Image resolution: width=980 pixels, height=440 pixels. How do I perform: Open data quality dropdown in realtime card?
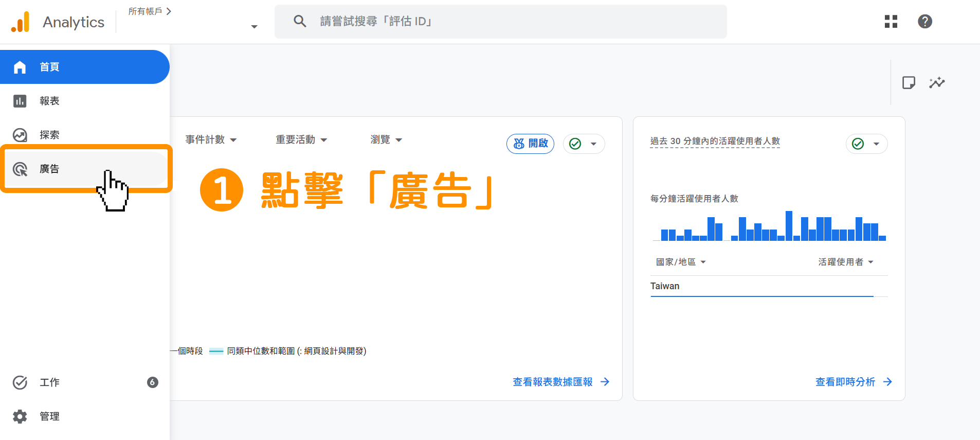pyautogui.click(x=867, y=144)
